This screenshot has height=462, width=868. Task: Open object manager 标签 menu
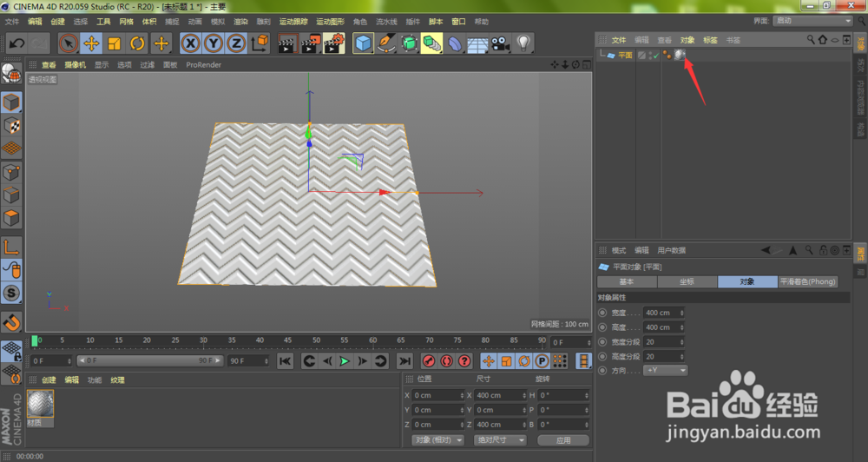tap(710, 40)
